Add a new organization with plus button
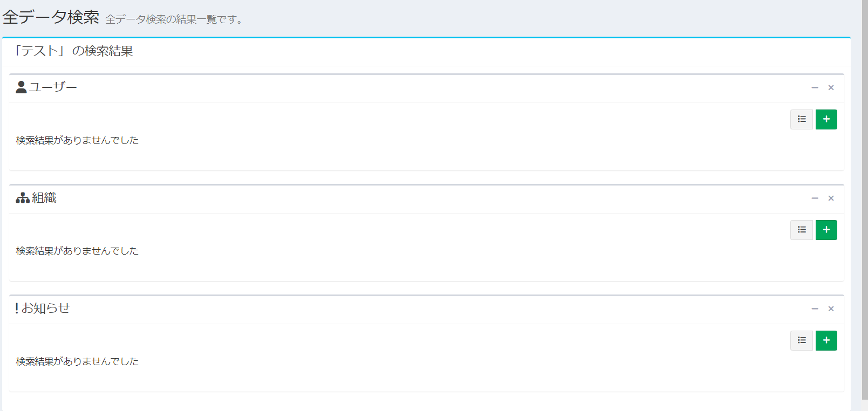Image resolution: width=868 pixels, height=411 pixels. click(x=826, y=230)
